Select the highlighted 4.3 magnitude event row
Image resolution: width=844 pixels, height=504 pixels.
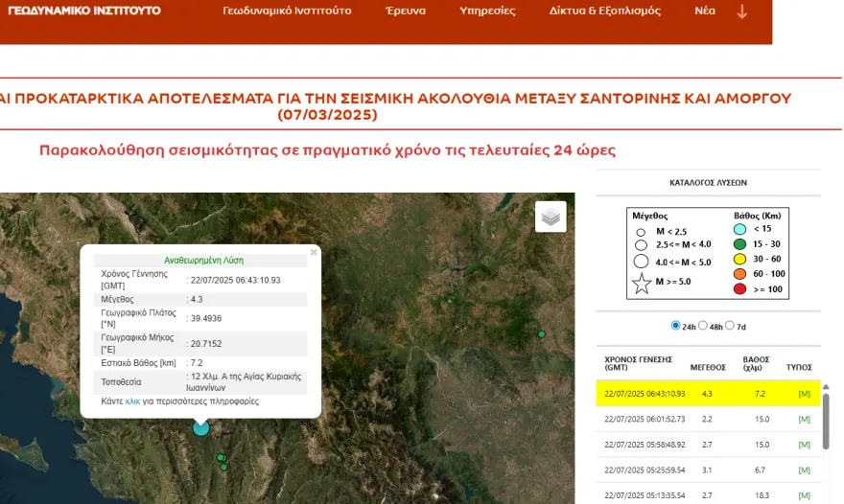(708, 393)
